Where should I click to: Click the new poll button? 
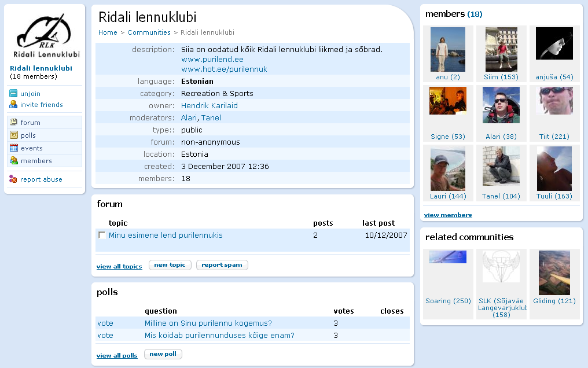pyautogui.click(x=163, y=354)
